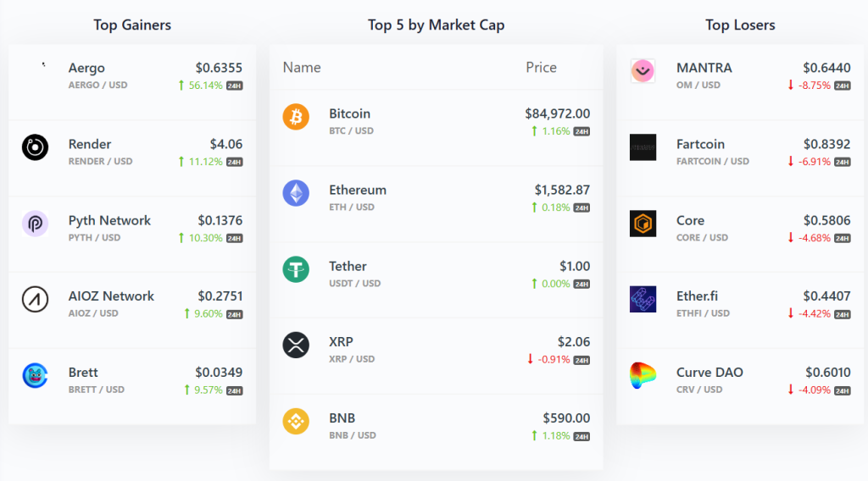Open the Render coin icon
868x481 pixels.
point(35,147)
